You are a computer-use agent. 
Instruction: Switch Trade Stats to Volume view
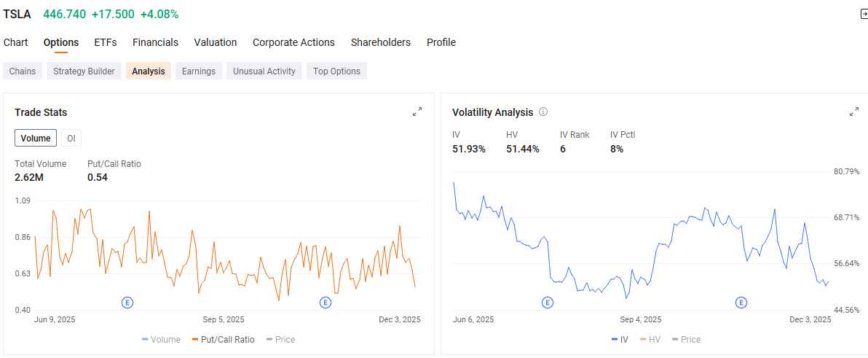pyautogui.click(x=36, y=138)
